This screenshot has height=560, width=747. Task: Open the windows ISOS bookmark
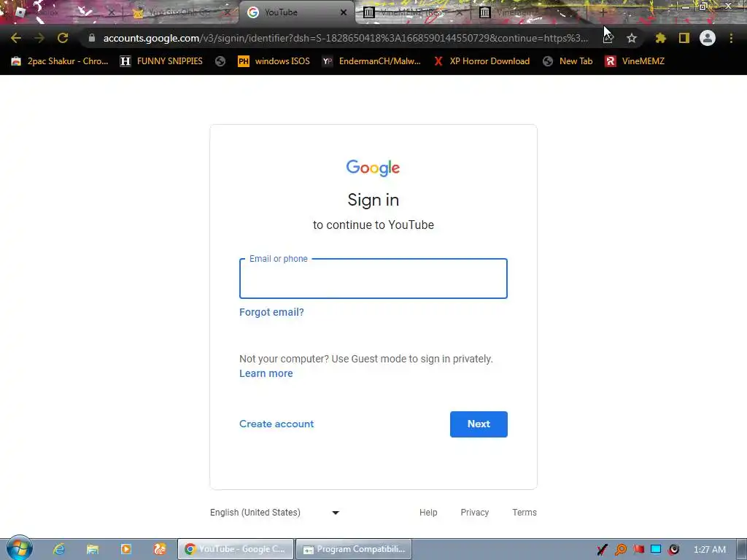[274, 61]
